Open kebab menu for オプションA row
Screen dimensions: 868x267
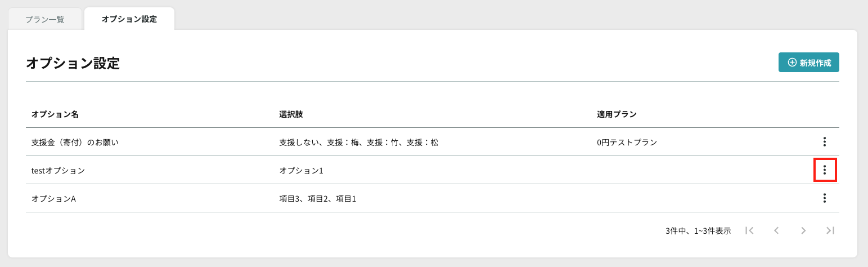824,198
